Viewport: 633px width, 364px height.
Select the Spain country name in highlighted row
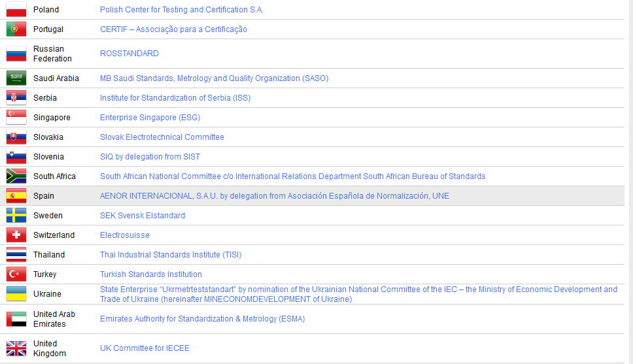(44, 196)
